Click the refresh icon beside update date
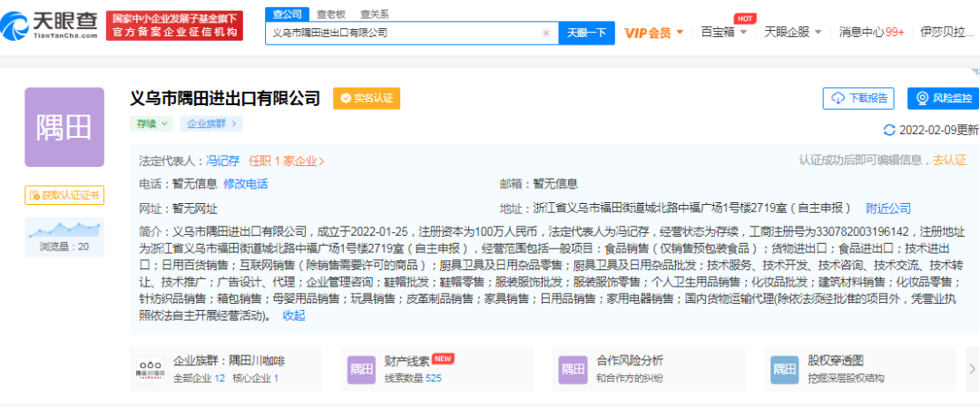 [x=889, y=130]
